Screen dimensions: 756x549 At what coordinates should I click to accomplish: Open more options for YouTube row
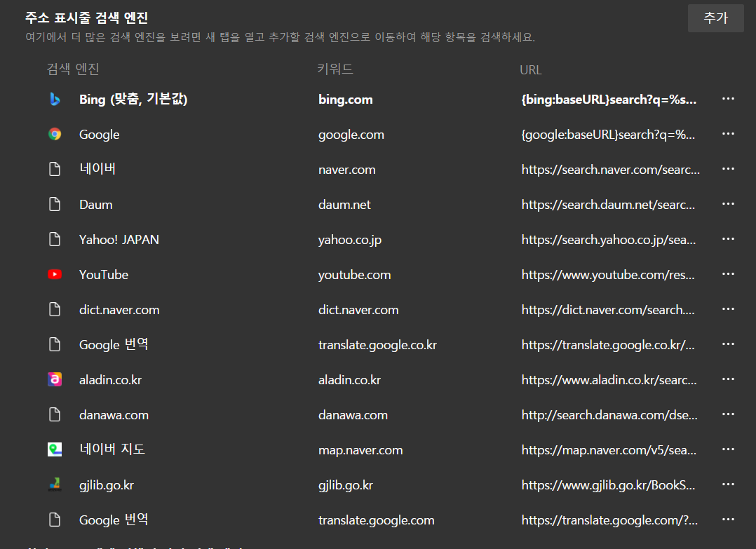point(728,273)
